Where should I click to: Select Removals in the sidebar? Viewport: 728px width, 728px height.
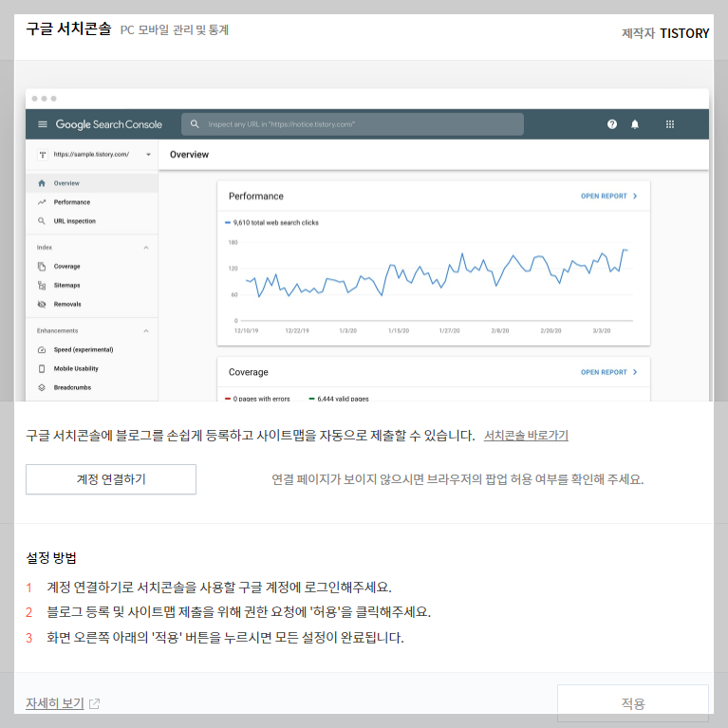coord(92,305)
